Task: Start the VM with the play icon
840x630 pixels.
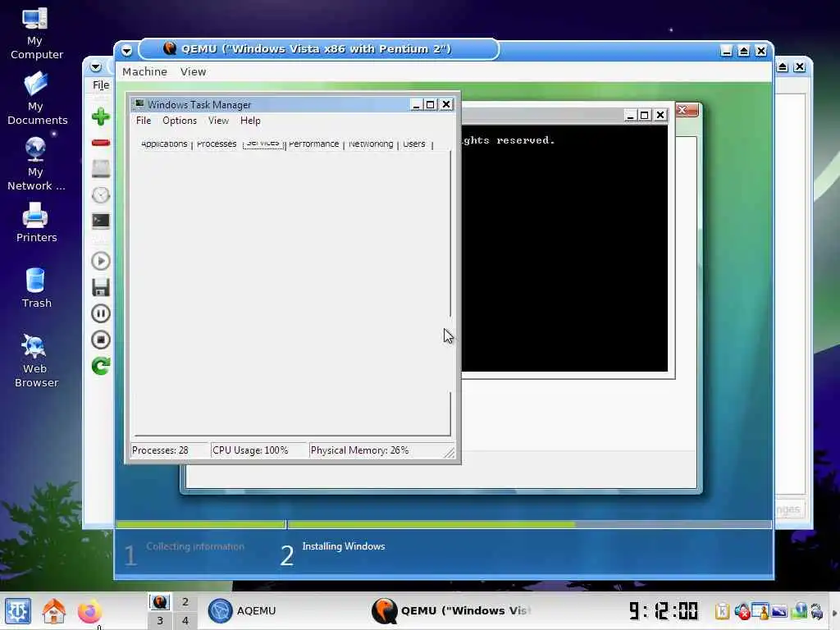Action: pyautogui.click(x=100, y=261)
